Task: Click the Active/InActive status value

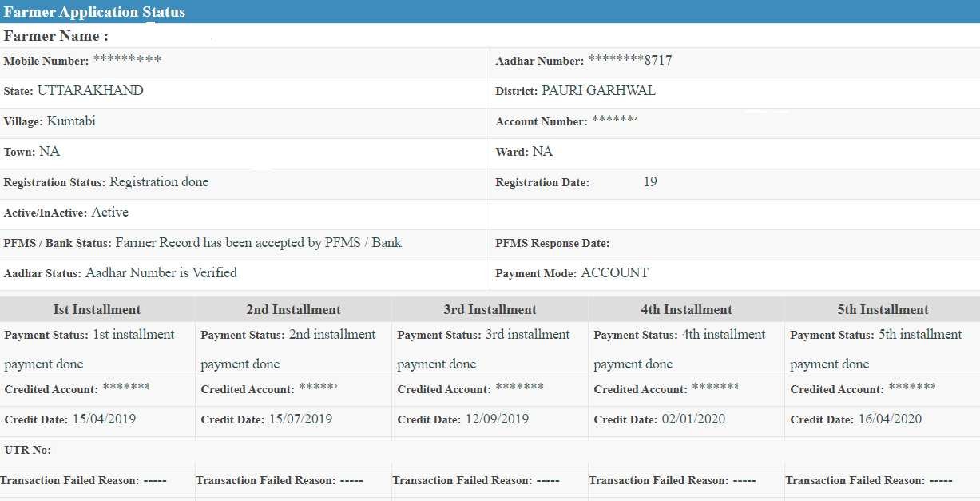Action: pos(109,213)
